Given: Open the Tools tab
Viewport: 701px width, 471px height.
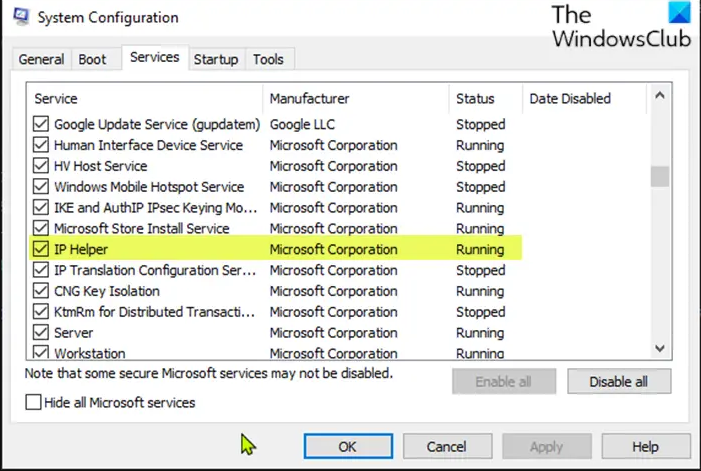Looking at the screenshot, I should (268, 60).
